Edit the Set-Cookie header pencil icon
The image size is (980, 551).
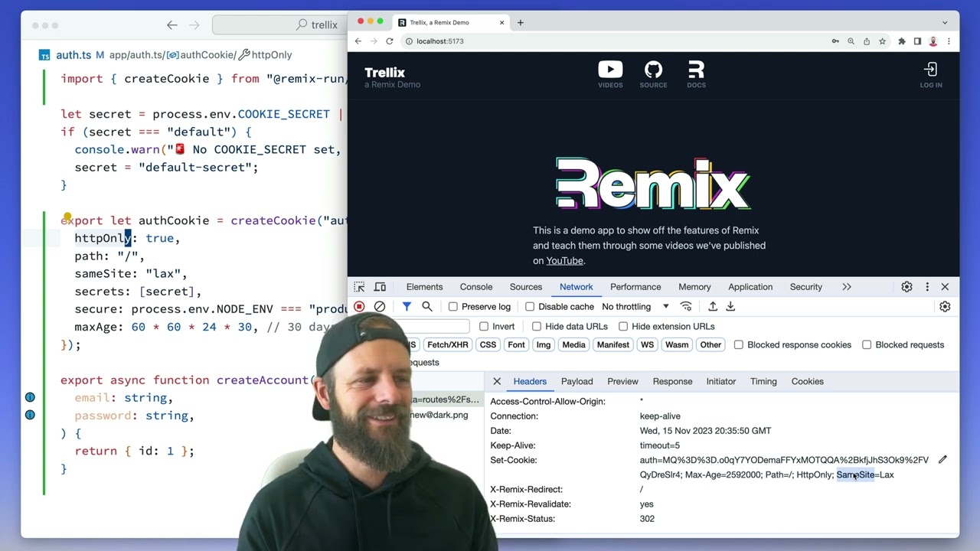click(x=942, y=460)
